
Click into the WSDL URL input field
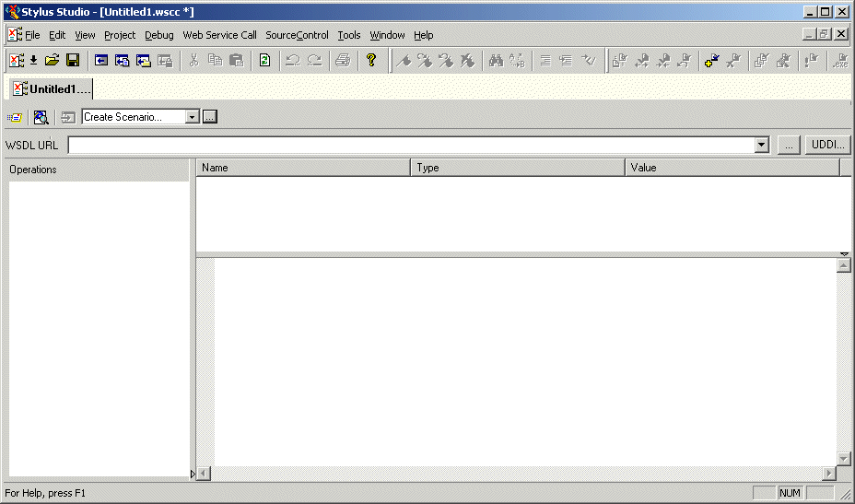(410, 146)
